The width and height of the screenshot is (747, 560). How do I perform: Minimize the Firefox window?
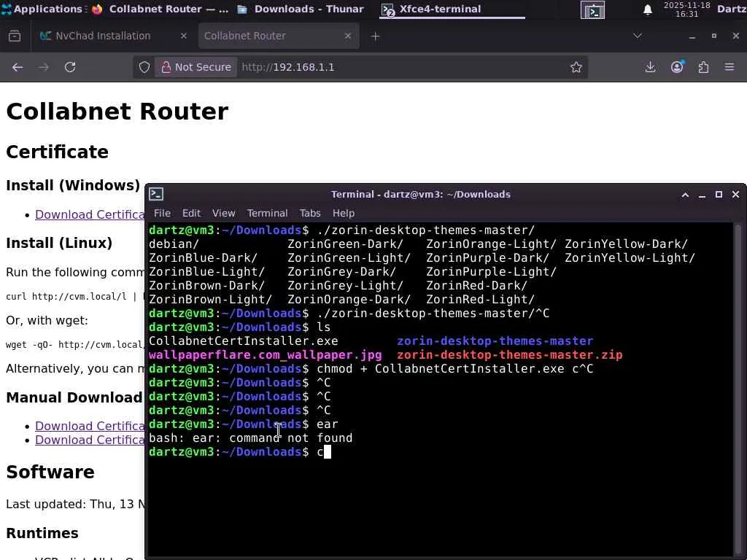[x=692, y=36]
